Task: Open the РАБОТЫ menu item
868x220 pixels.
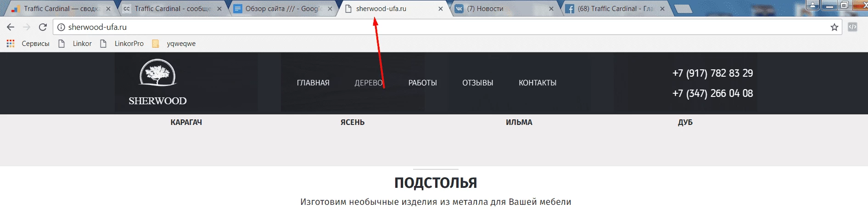Action: 423,83
